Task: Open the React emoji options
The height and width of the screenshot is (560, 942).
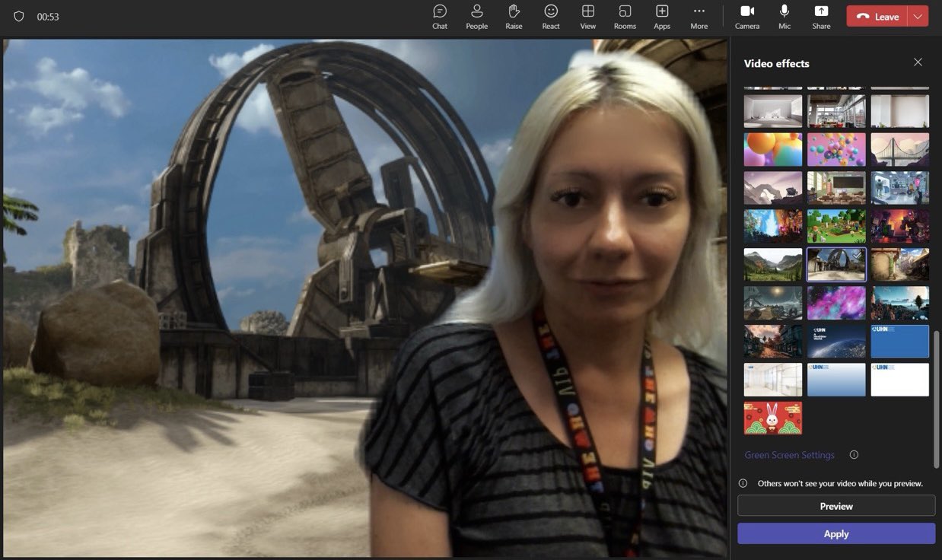Action: pos(551,16)
